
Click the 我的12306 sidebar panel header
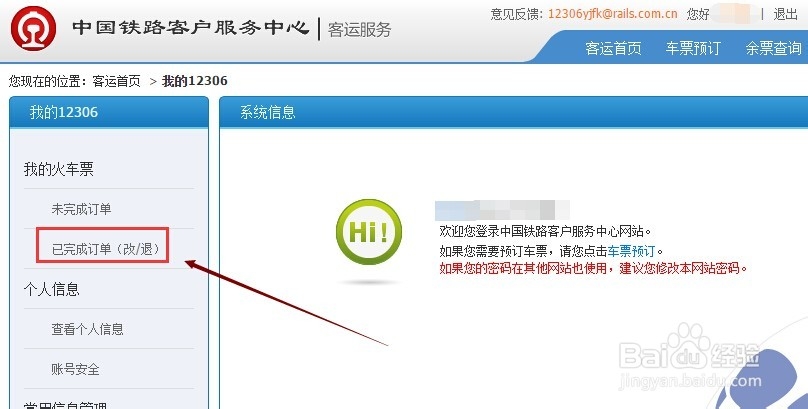click(109, 112)
